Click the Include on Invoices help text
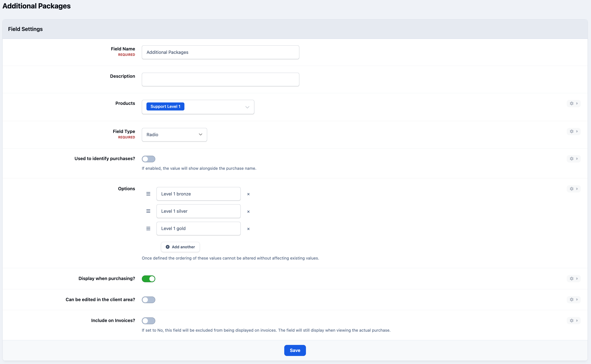Viewport: 591px width, 364px height. point(266,330)
